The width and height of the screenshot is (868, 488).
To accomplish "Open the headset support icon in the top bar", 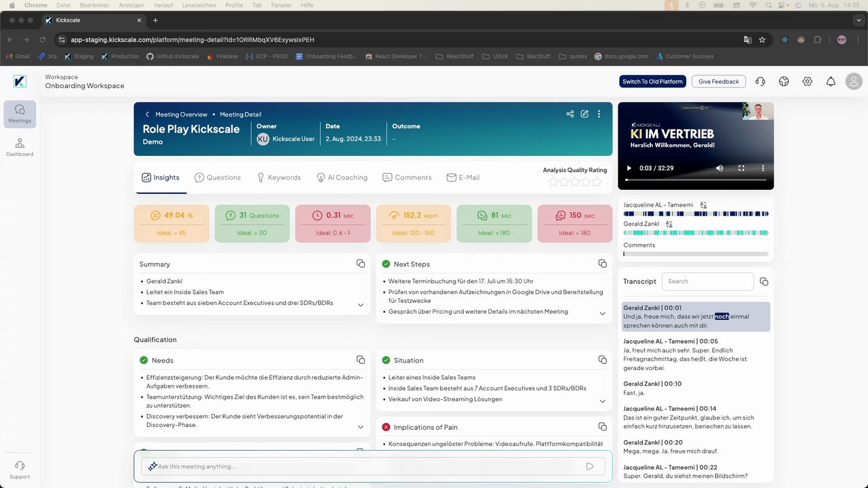I will (760, 81).
